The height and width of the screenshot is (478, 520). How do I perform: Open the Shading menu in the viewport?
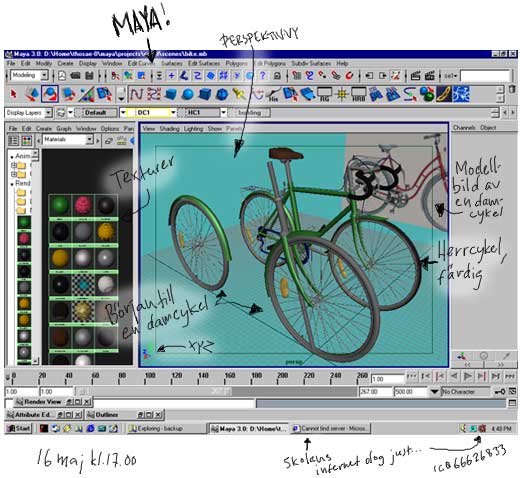click(169, 129)
